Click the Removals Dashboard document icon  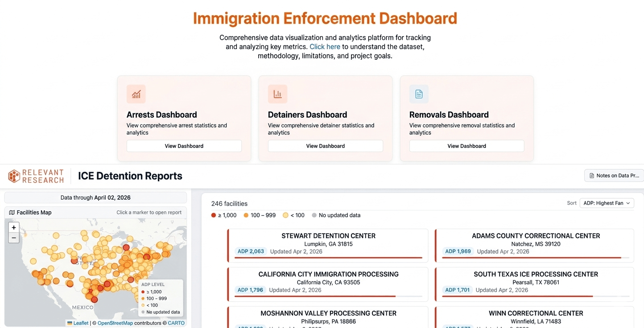(x=419, y=94)
